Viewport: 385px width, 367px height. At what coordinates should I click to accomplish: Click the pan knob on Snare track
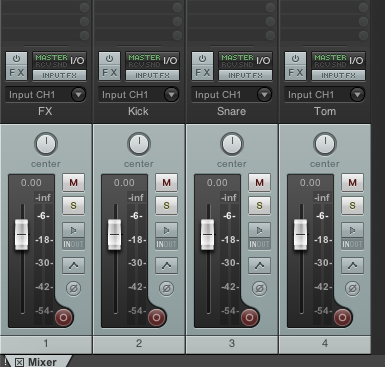232,144
